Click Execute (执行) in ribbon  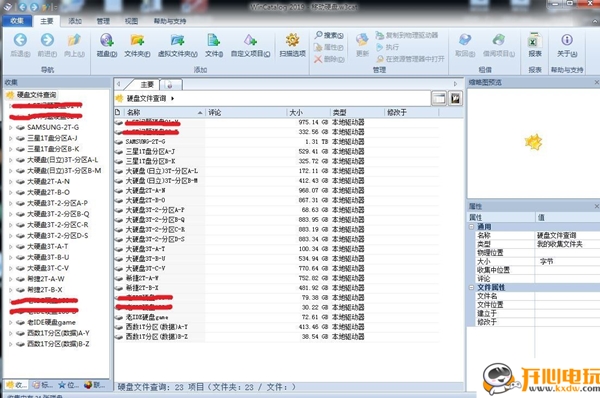coord(387,47)
